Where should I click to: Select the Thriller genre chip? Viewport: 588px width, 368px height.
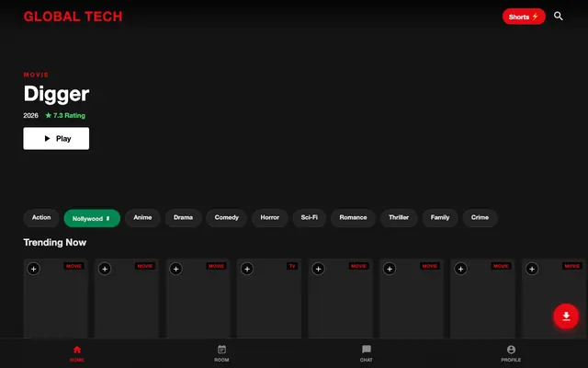(x=399, y=218)
